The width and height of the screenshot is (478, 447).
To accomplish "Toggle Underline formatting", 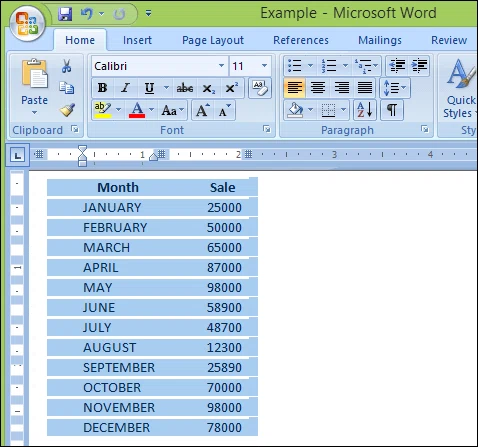I will (149, 88).
